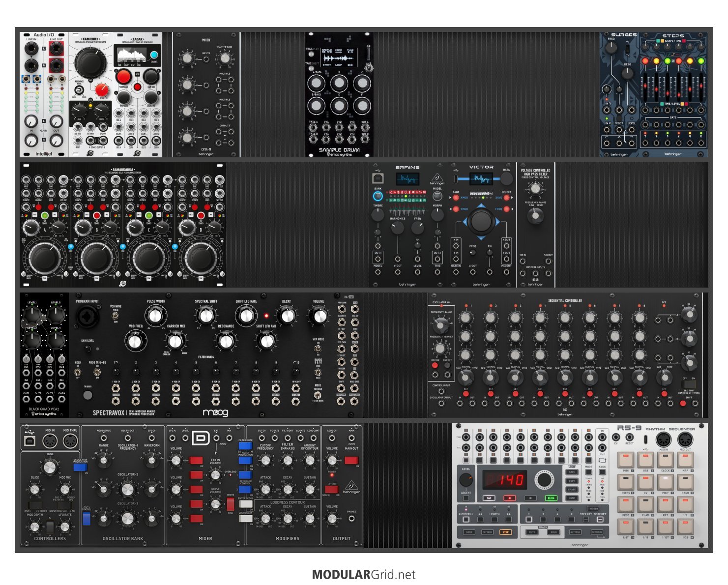This screenshot has height=585, width=728.
Task: Click the Master Gain knob on CP3A-M mixer
Action: (x=225, y=59)
